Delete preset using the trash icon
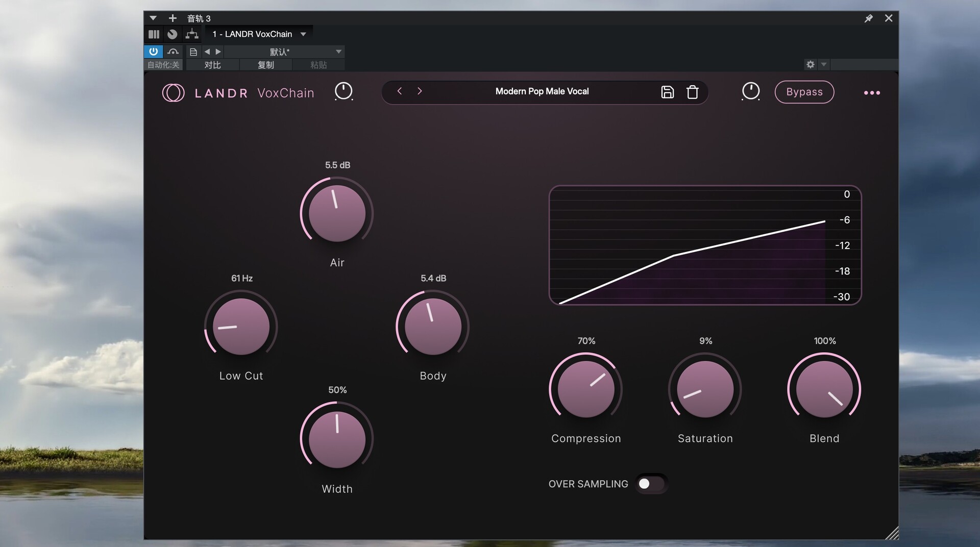The width and height of the screenshot is (980, 547). coord(692,92)
